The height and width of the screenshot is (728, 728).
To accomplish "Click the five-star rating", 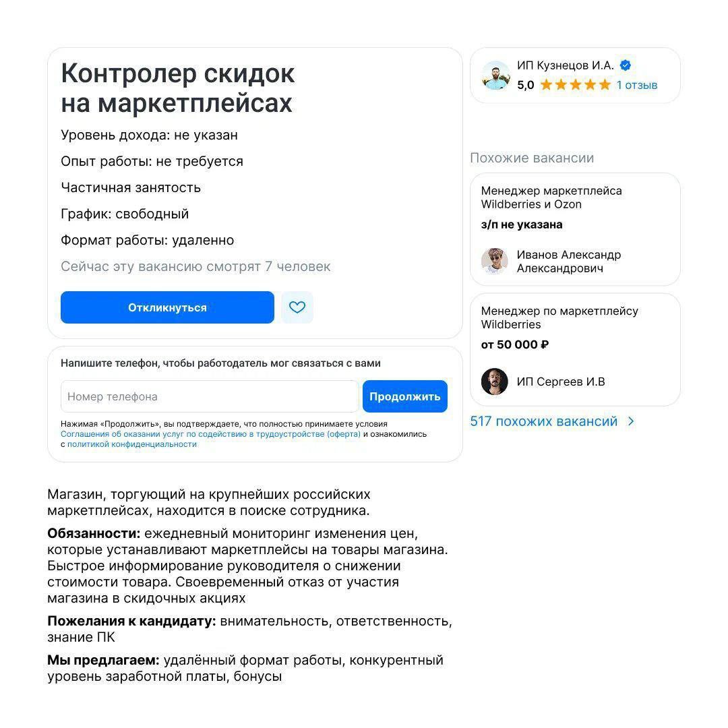I will tap(575, 85).
